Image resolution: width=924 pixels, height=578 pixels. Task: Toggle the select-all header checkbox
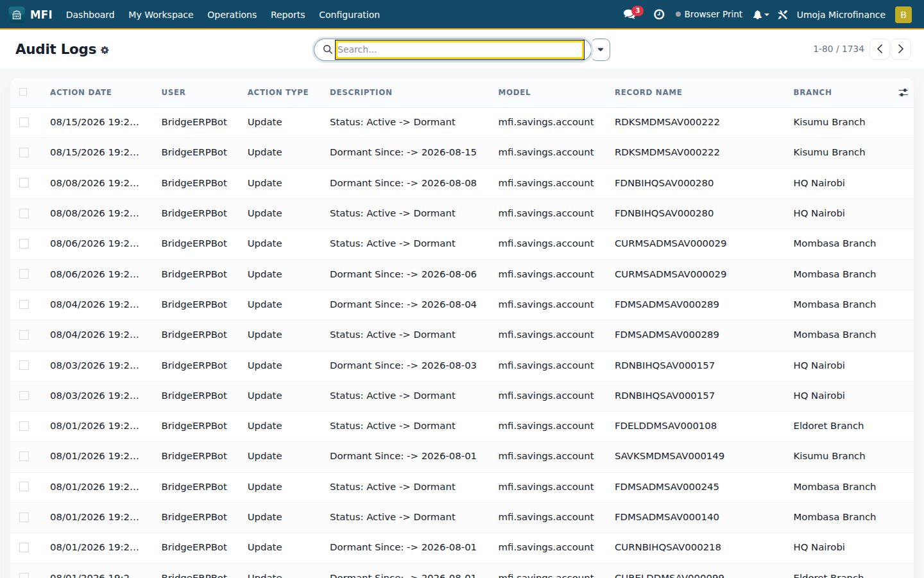click(24, 92)
